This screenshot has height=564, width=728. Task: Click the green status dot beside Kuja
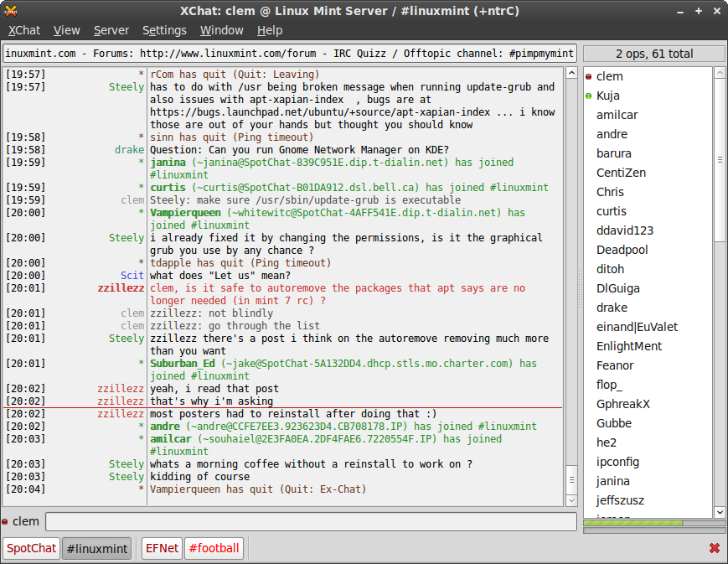pyautogui.click(x=589, y=96)
